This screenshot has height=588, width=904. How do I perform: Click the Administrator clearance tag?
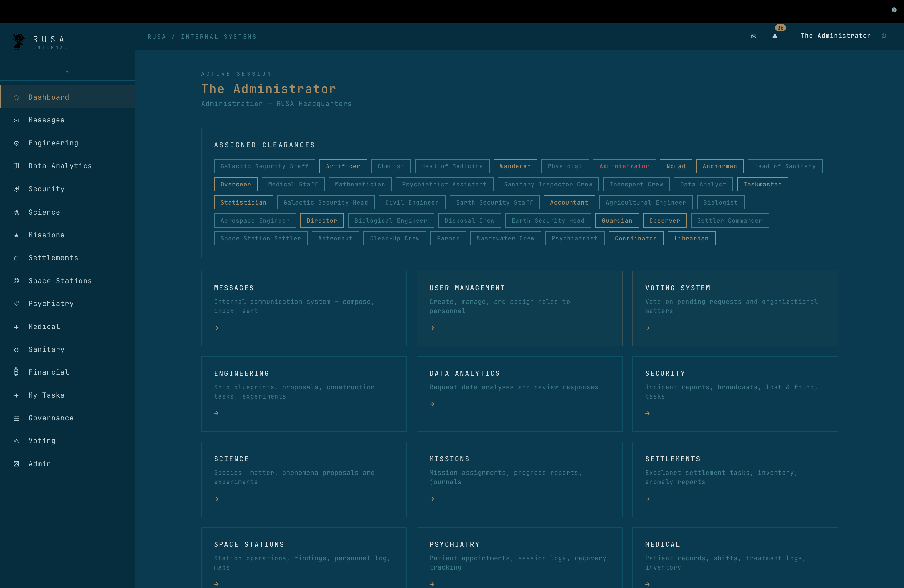[624, 166]
